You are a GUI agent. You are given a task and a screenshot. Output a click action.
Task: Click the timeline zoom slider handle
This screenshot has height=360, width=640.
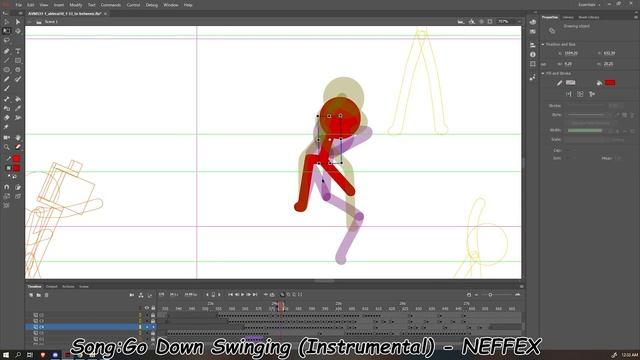490,294
